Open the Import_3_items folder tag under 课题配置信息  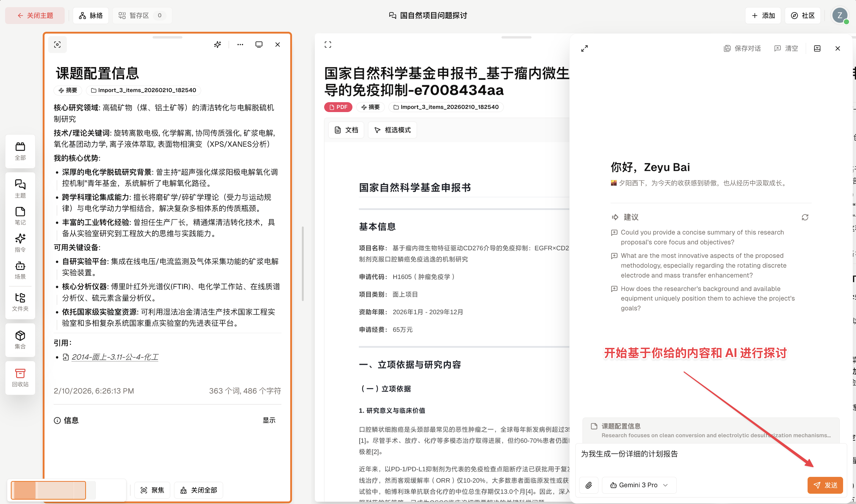tap(144, 90)
